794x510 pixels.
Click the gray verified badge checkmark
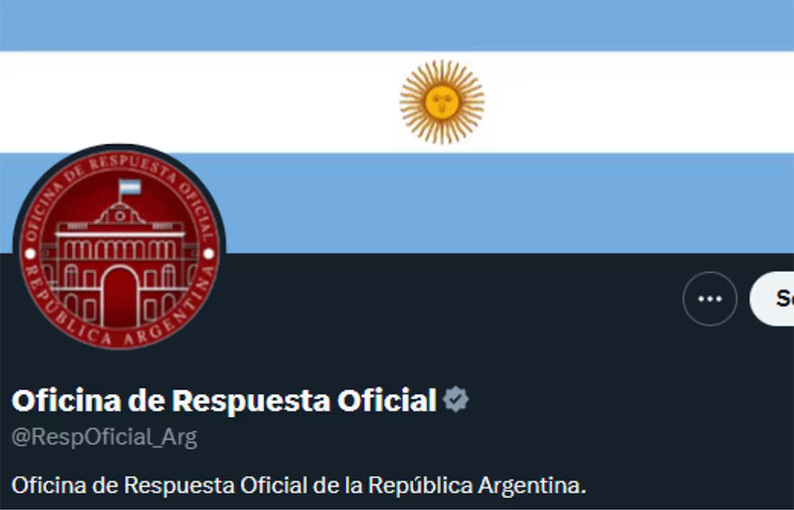456,400
